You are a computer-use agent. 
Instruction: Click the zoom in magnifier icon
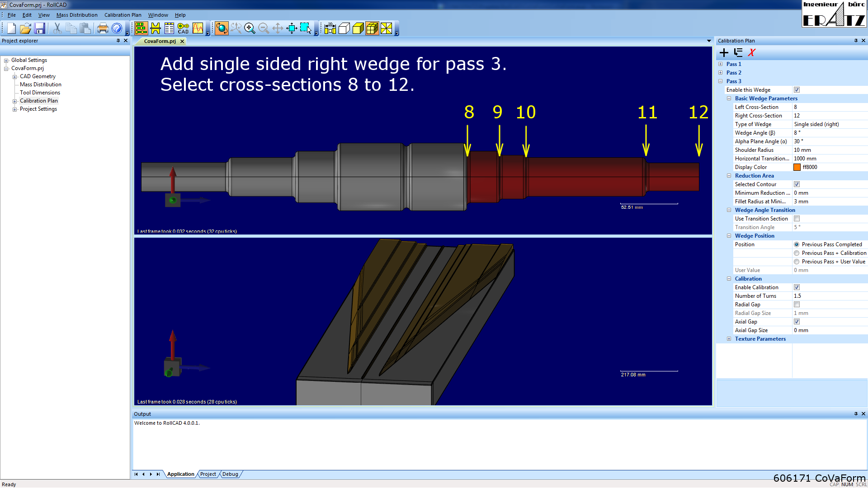click(250, 28)
